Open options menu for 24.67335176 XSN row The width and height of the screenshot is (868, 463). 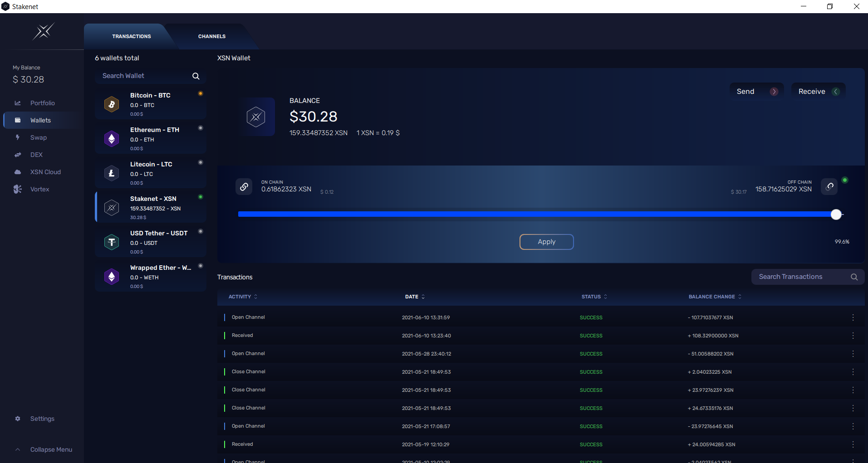pos(853,408)
